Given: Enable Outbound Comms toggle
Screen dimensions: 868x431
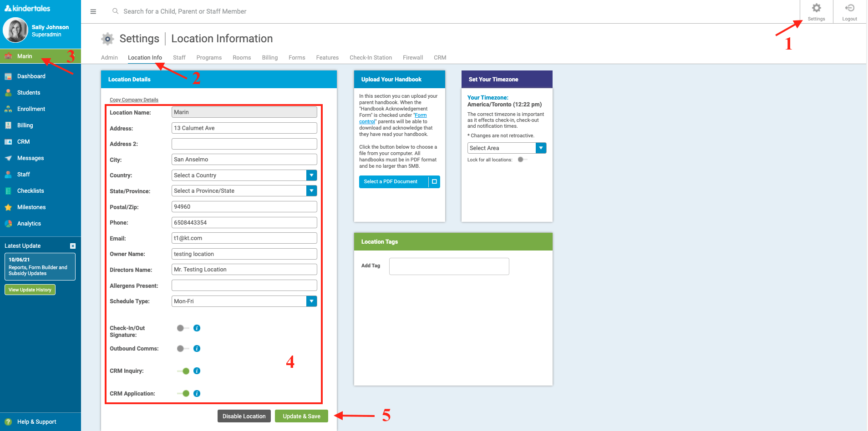Looking at the screenshot, I should [183, 349].
